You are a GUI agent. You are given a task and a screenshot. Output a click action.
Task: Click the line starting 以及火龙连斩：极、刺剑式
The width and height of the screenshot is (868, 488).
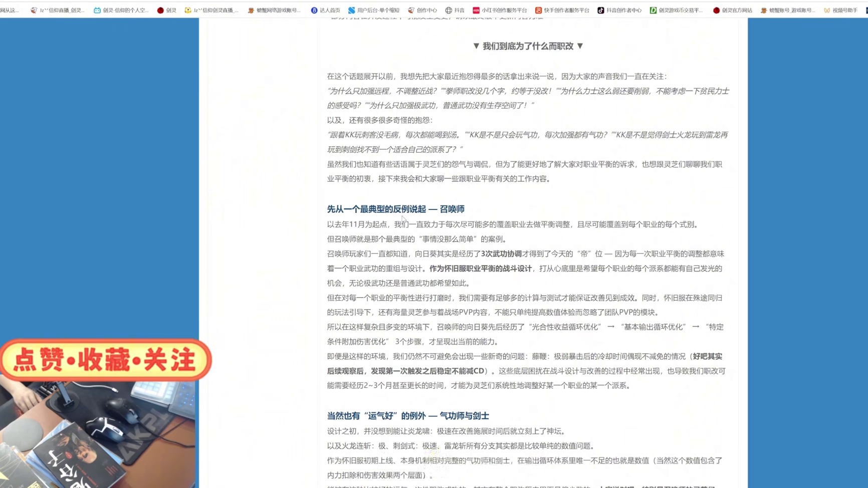click(462, 446)
